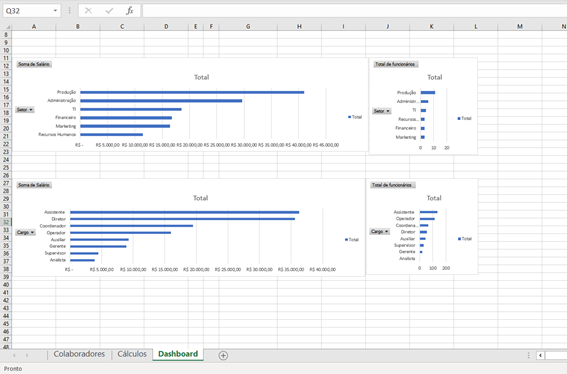Viewport: 567px width, 374px height.
Task: Click the Assistente bar in cargo salary chart
Action: pos(184,212)
